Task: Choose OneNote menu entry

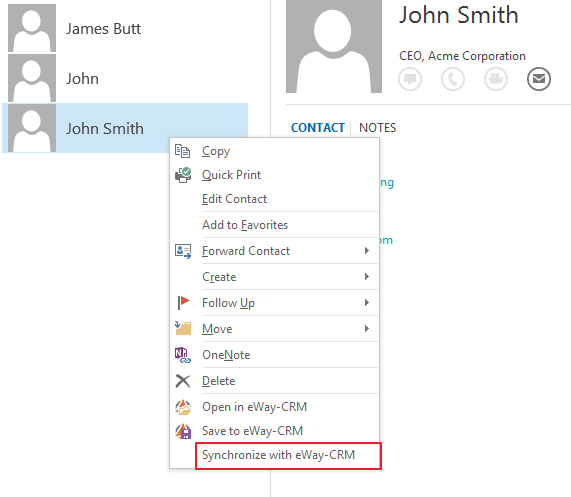Action: coord(274,355)
